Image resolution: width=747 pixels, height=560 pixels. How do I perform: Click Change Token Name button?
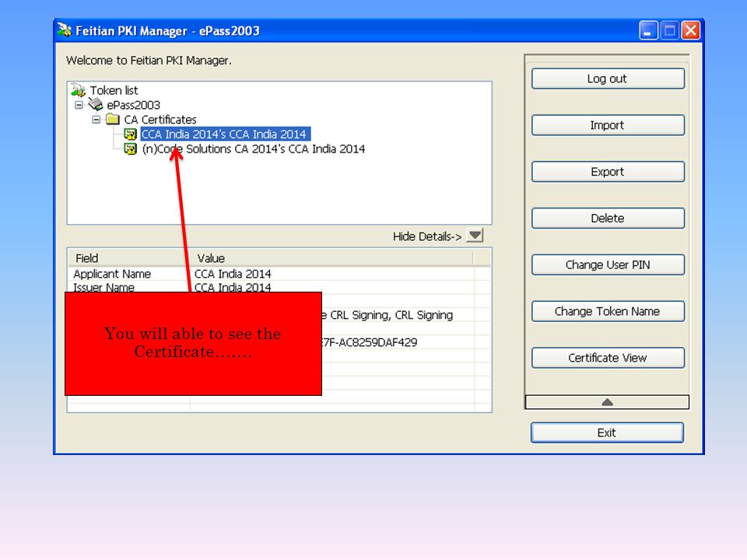(608, 311)
